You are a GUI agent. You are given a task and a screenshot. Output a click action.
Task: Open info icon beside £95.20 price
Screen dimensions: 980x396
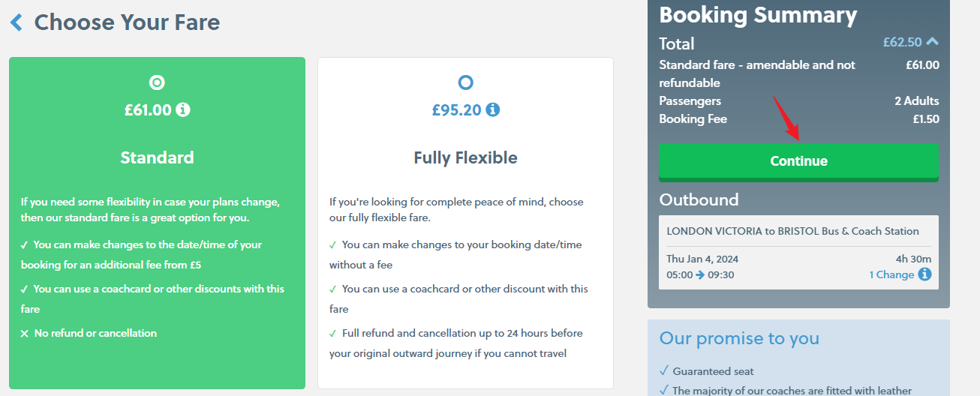click(x=492, y=110)
